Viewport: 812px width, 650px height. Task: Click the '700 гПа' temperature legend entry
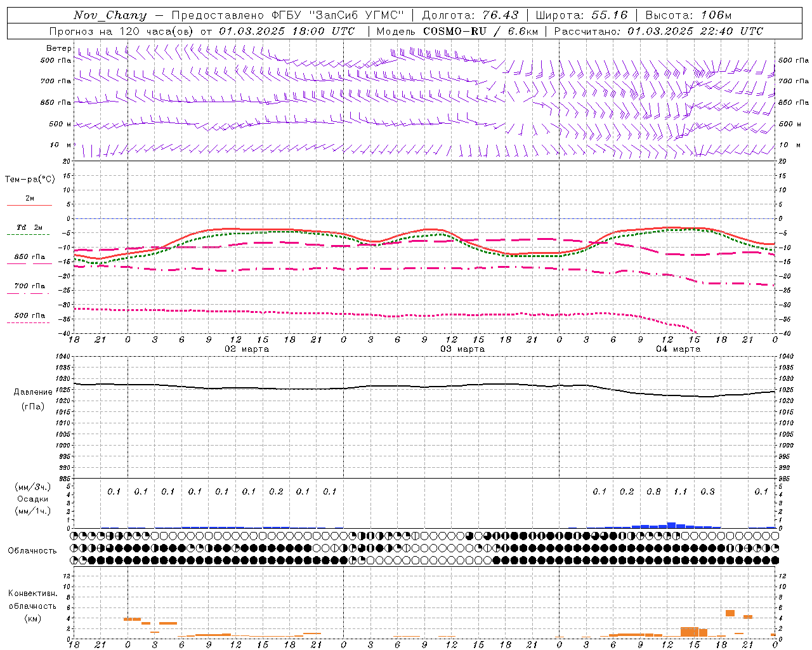tap(30, 286)
